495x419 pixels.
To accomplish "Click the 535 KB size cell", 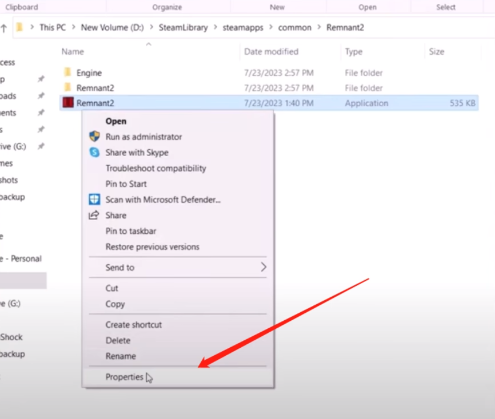I will click(462, 103).
